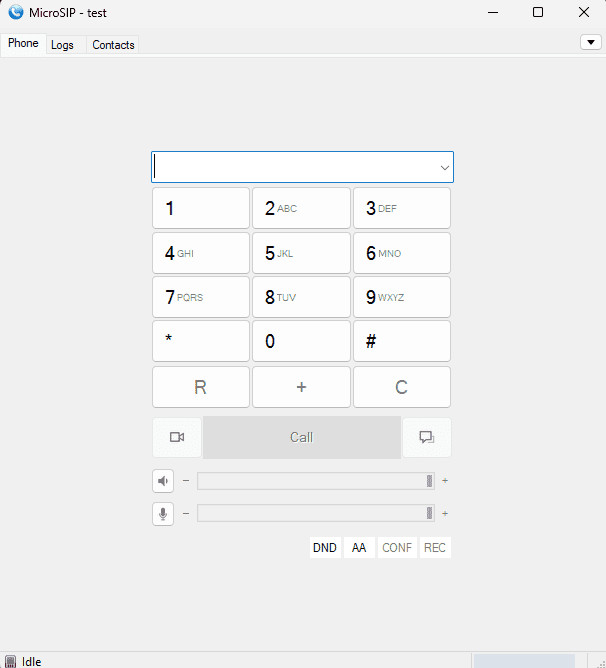Increase speaker volume with plus sign
This screenshot has height=668, width=606.
pos(445,481)
